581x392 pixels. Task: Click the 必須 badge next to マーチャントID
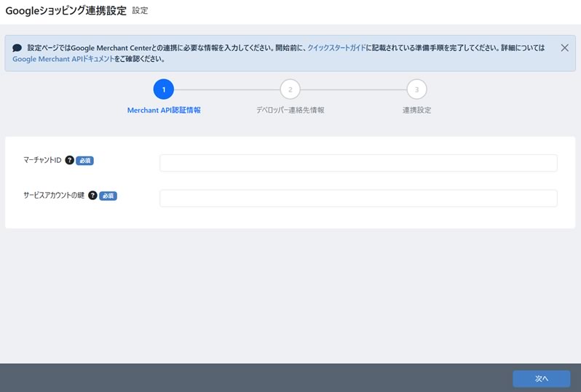tap(85, 160)
